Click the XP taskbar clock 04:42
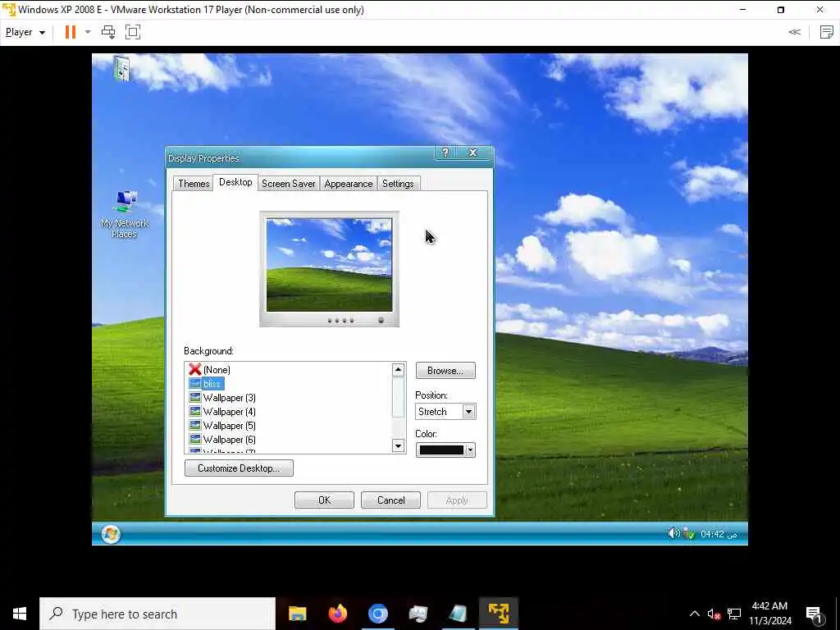Screen dimensions: 840x630 pyautogui.click(x=719, y=534)
